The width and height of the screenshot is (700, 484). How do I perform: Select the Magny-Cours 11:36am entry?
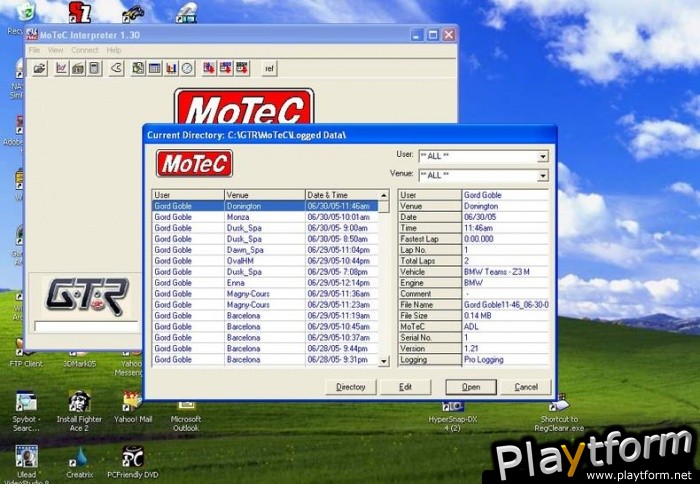pyautogui.click(x=265, y=294)
